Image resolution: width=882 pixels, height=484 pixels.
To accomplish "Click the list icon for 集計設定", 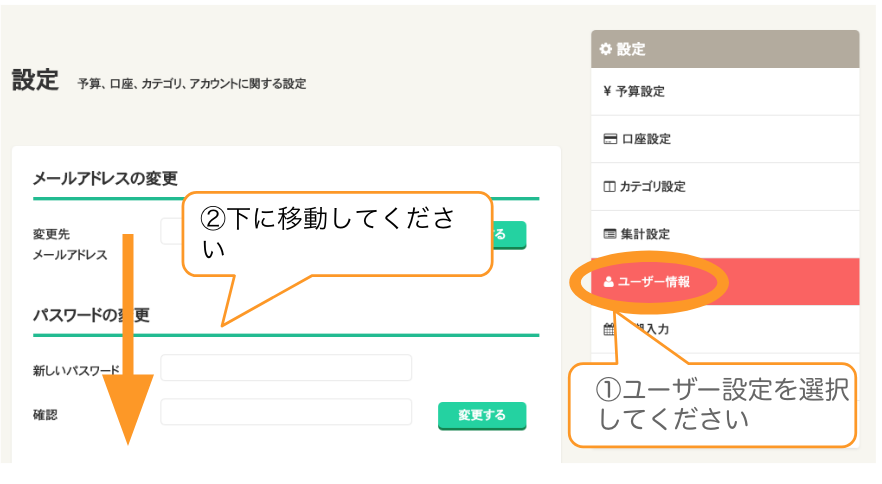I will [610, 234].
